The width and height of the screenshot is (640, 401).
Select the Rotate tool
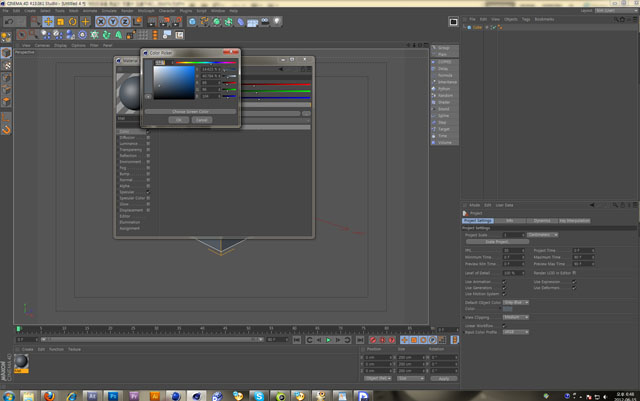(73, 22)
